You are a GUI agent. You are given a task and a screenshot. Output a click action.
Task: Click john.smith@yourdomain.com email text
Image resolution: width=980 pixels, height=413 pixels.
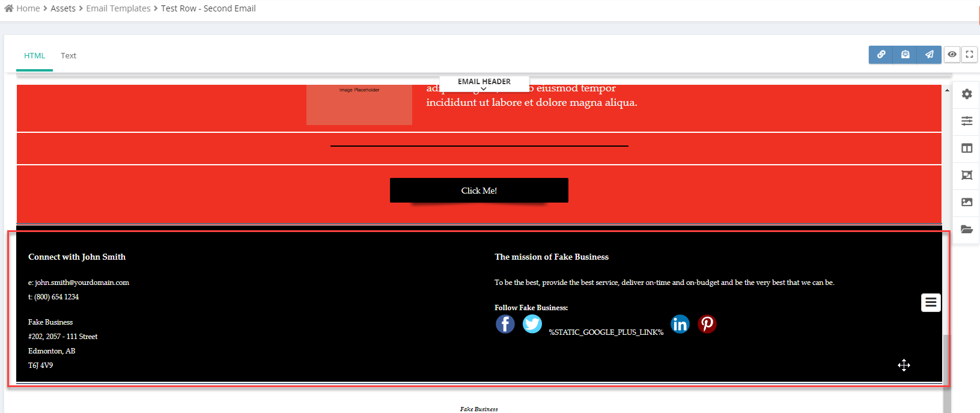click(82, 283)
